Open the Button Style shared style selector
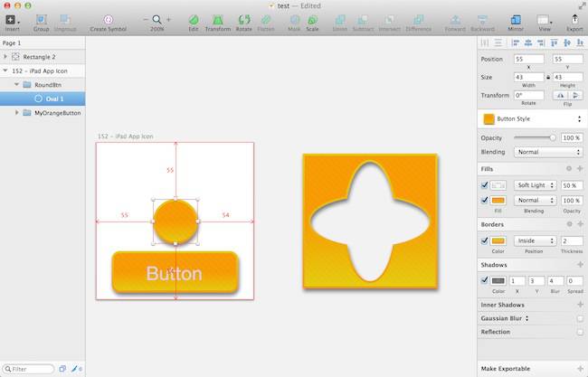Image resolution: width=588 pixels, height=377 pixels. point(532,119)
